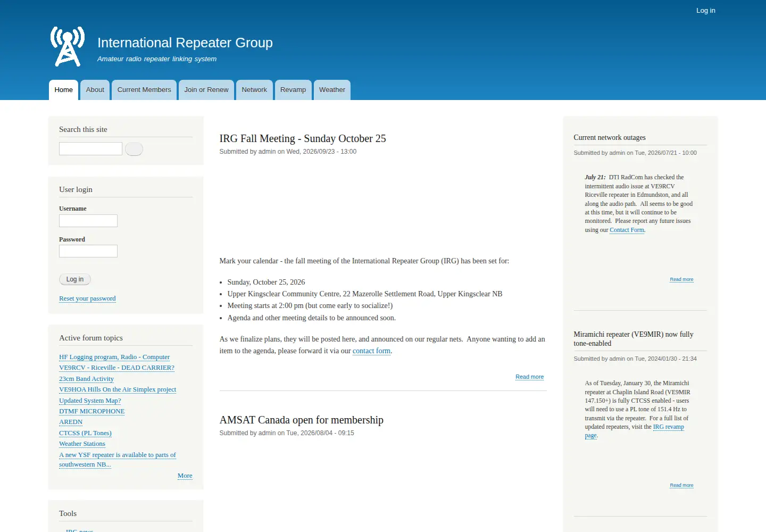Image resolution: width=766 pixels, height=532 pixels.
Task: Open the Network tab
Action: (254, 90)
